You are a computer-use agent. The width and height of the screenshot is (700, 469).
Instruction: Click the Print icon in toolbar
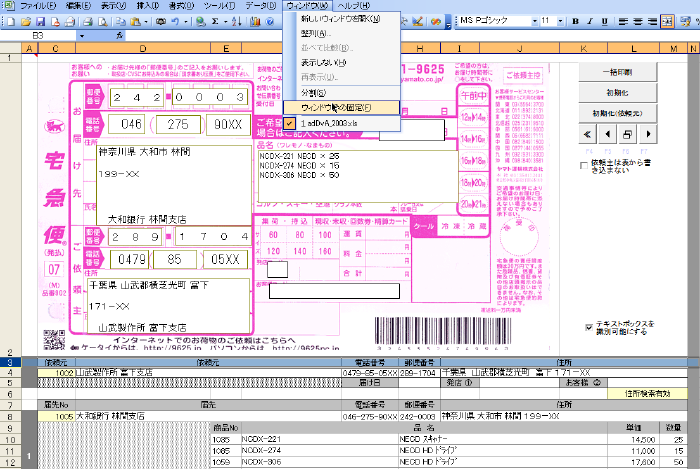[x=88, y=21]
